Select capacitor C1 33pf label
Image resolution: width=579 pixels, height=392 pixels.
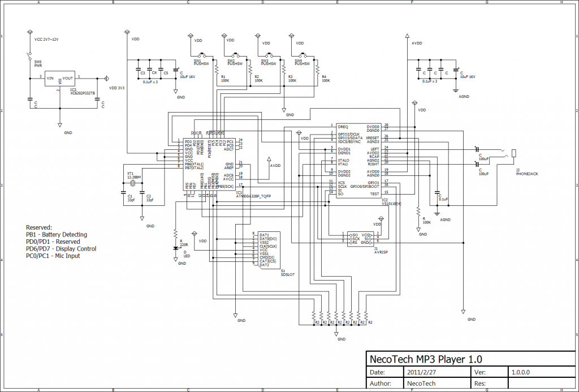tap(131, 198)
